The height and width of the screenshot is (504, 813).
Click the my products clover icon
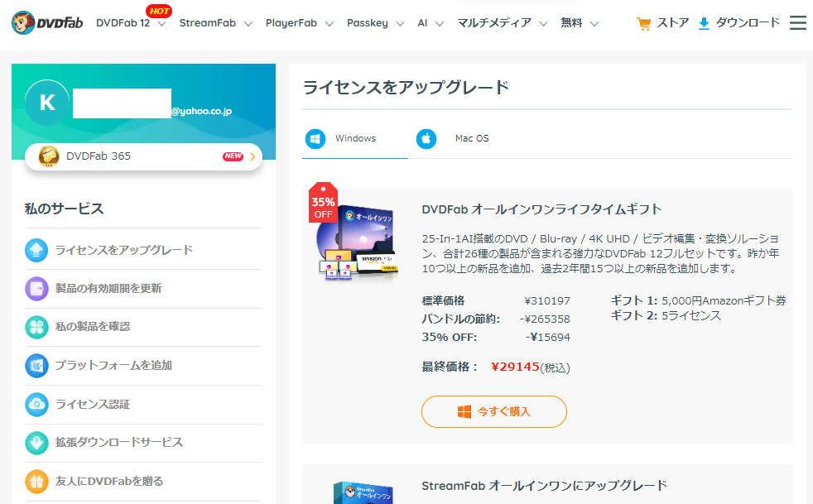click(36, 327)
